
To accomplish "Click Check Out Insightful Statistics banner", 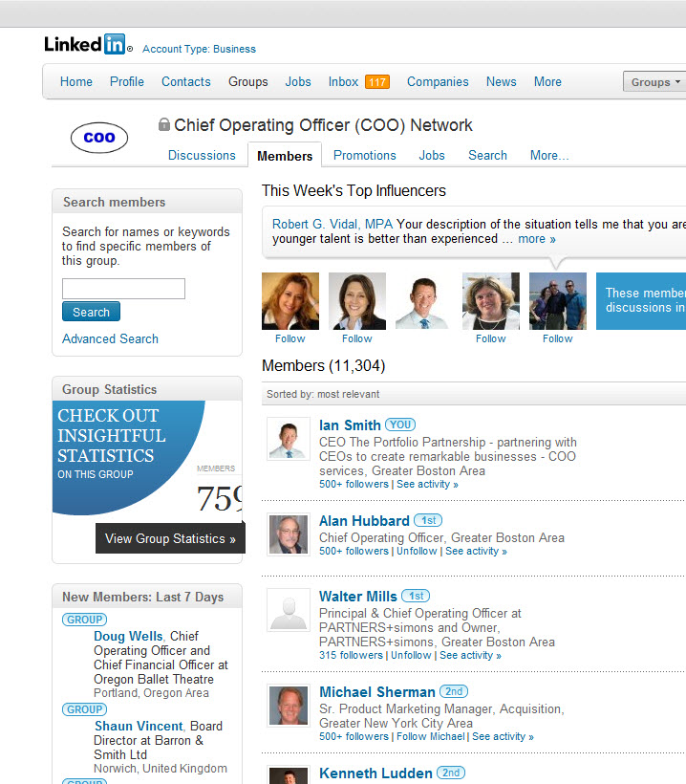I will pos(128,458).
